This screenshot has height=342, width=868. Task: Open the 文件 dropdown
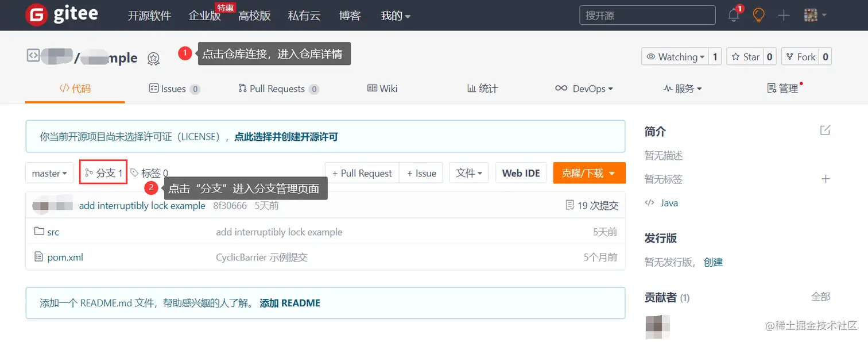coord(469,173)
